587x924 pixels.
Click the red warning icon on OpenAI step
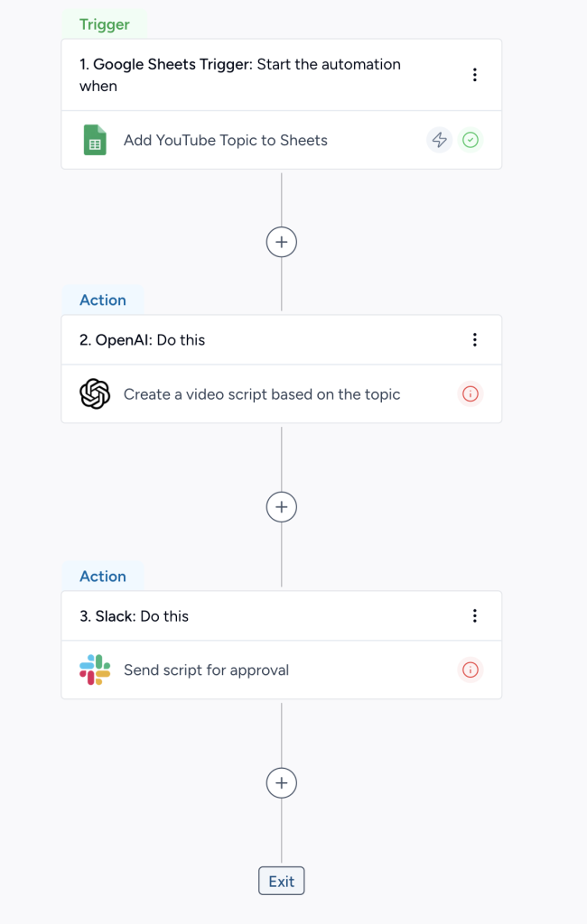[470, 394]
